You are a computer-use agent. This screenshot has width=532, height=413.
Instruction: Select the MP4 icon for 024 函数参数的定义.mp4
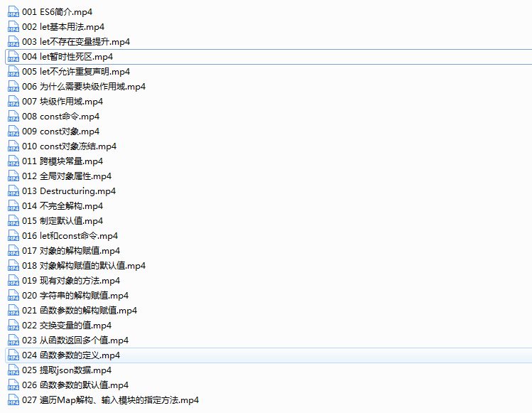tap(13, 355)
